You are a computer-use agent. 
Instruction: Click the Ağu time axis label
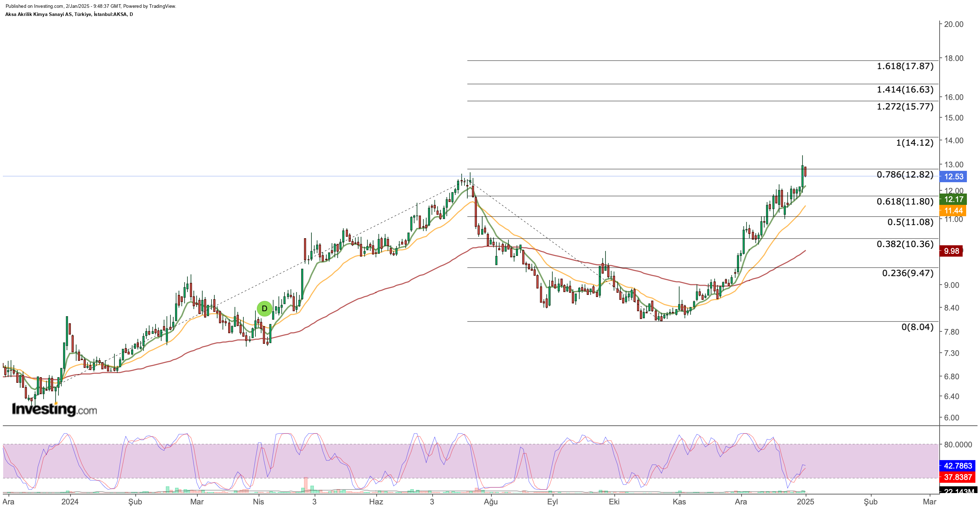click(491, 502)
